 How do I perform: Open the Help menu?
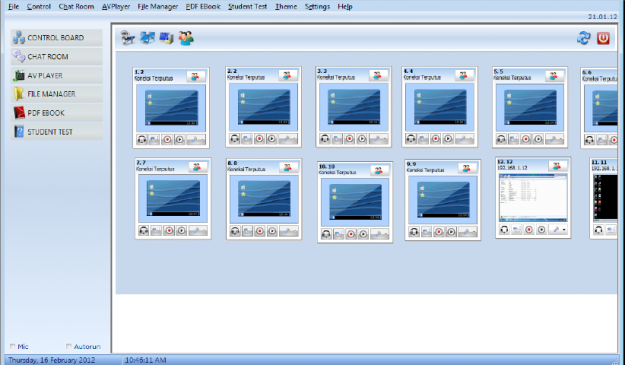tap(345, 7)
